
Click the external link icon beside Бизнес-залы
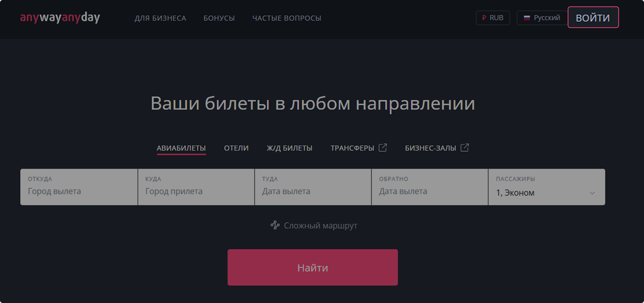pyautogui.click(x=465, y=148)
